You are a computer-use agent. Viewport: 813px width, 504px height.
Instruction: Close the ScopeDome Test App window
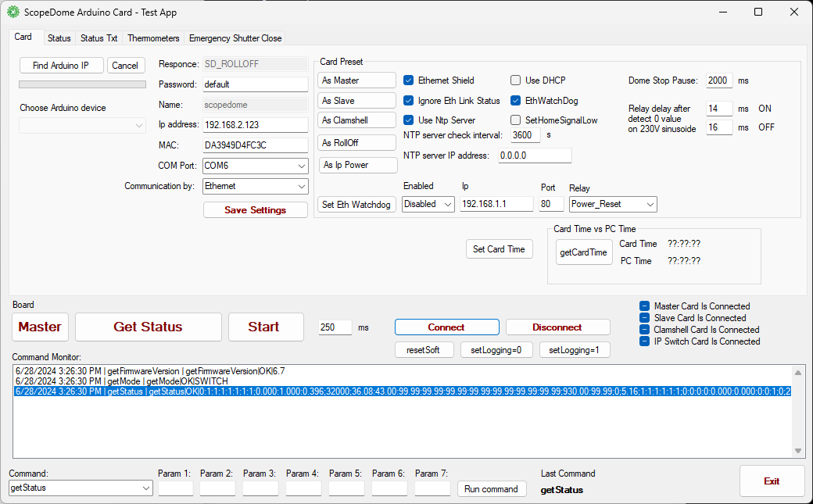click(x=793, y=12)
